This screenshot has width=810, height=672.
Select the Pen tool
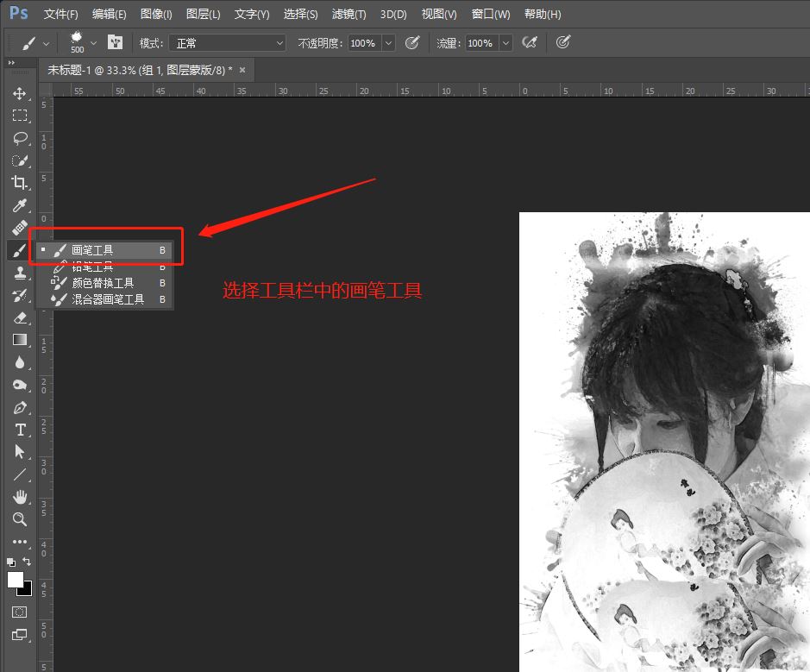tap(20, 407)
